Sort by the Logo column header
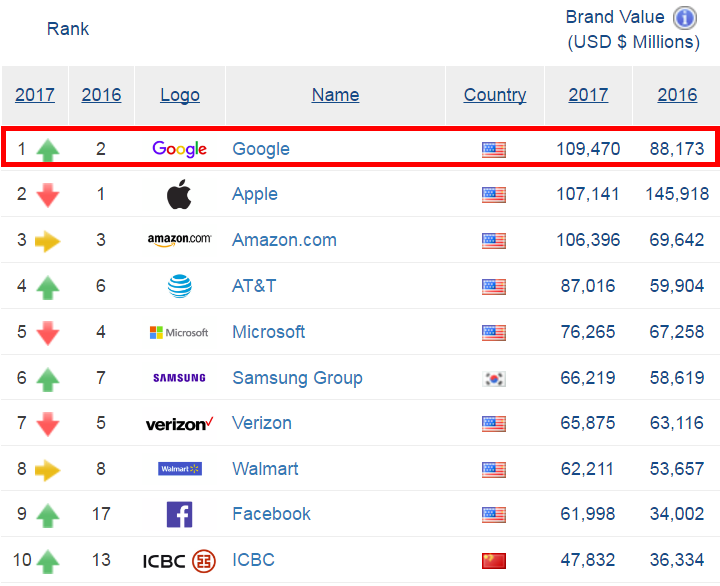This screenshot has height=586, width=720. pos(180,95)
